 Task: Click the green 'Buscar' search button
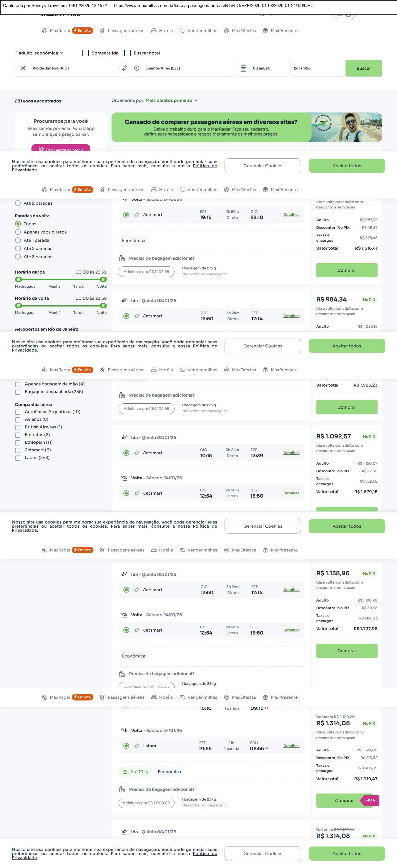[363, 68]
